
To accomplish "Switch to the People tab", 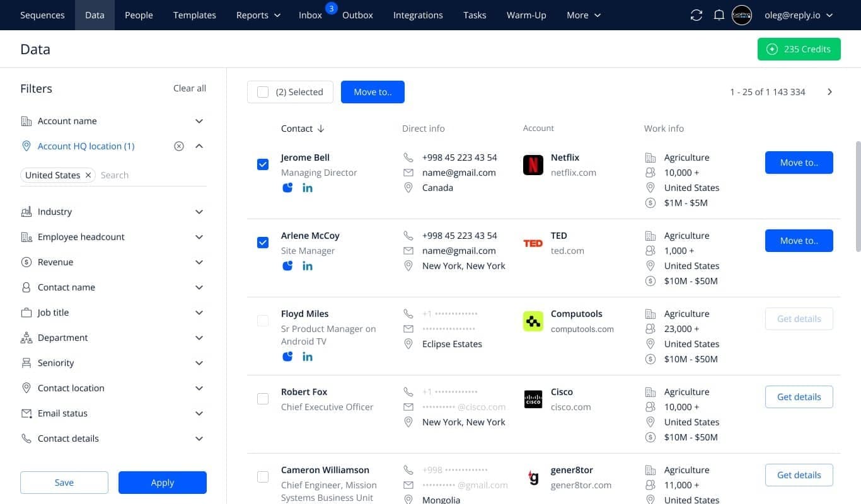I will [x=139, y=14].
